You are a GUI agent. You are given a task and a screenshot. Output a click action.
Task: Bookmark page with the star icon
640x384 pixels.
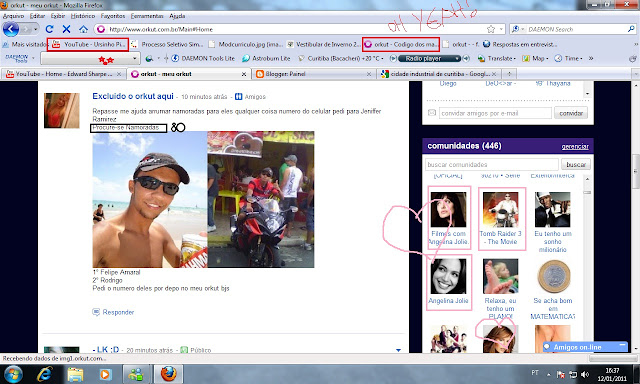coord(491,29)
